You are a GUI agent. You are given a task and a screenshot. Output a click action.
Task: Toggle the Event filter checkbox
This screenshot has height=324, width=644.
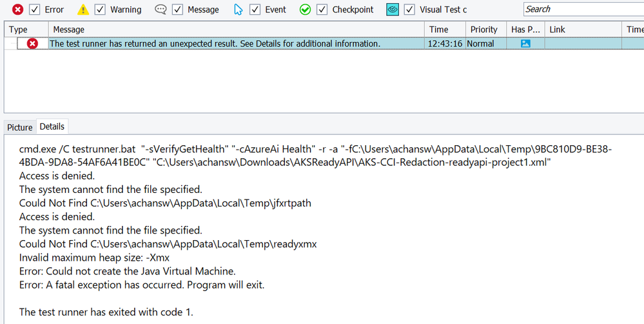tap(255, 10)
